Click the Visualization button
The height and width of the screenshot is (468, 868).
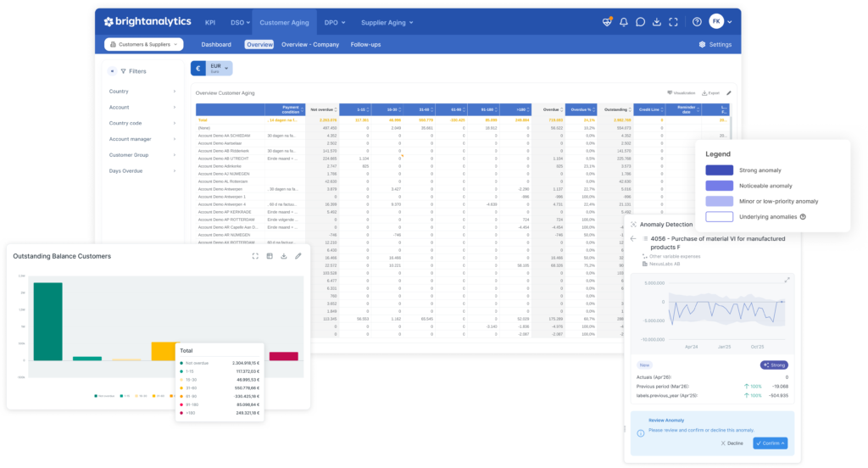click(681, 93)
